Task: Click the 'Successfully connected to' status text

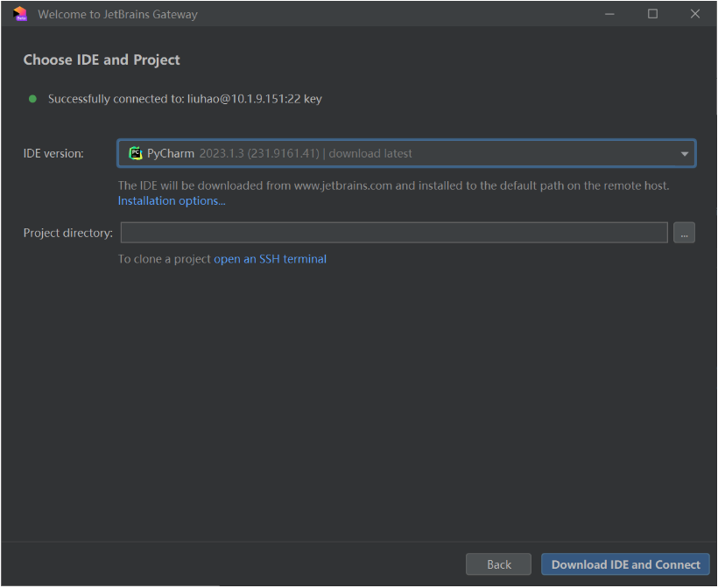Action: 185,99
